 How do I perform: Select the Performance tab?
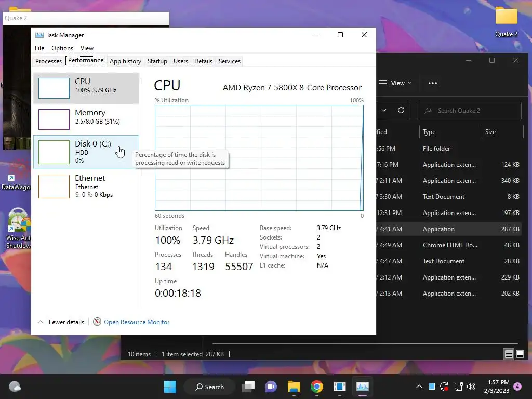point(86,60)
